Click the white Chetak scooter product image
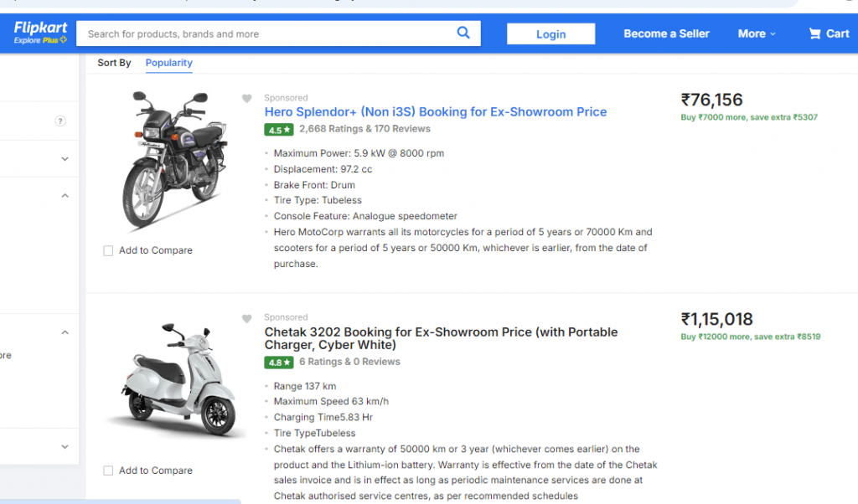 (x=175, y=382)
